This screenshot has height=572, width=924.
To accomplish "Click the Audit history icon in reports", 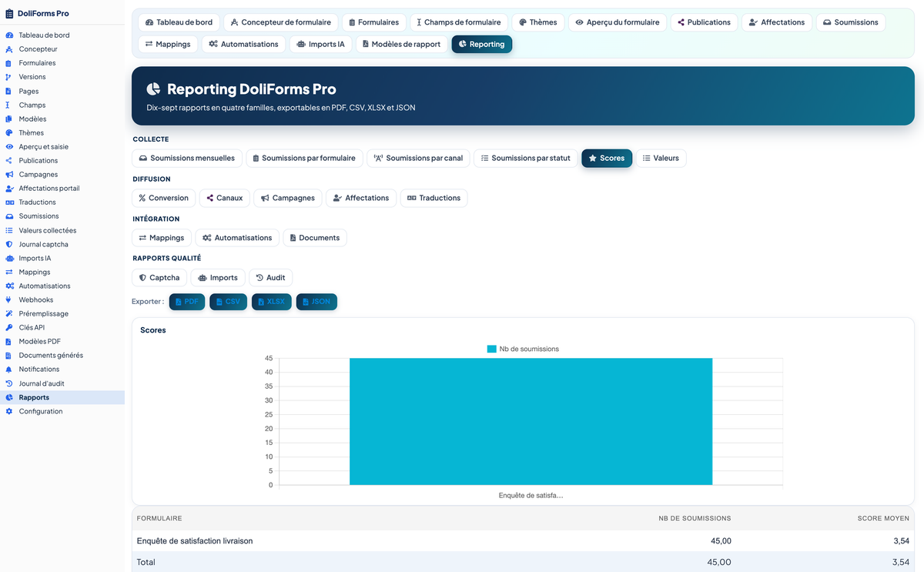I will (x=259, y=278).
